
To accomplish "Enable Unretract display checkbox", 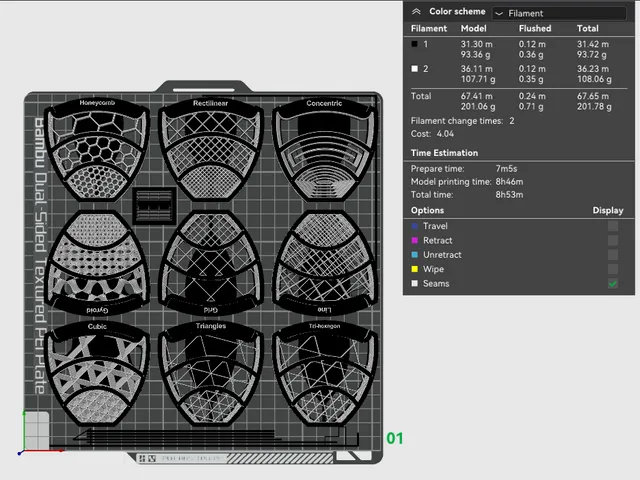I will point(613,255).
